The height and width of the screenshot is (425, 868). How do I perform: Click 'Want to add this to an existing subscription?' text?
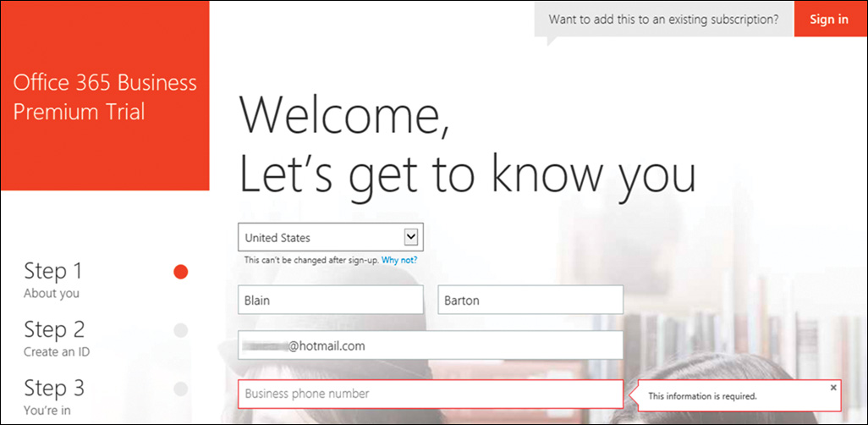pyautogui.click(x=664, y=19)
